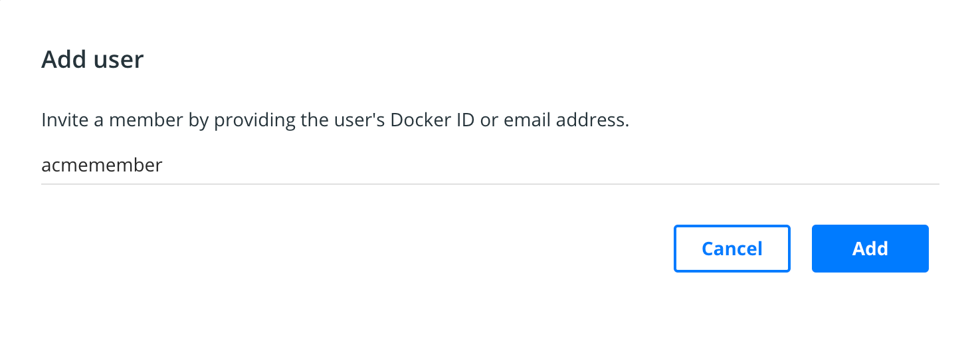Screen dimensions: 980x337
Task: Click the underline below the username field
Action: click(490, 183)
